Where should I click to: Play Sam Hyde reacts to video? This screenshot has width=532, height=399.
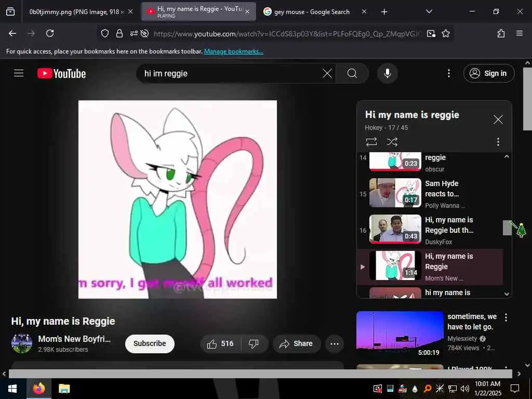[x=430, y=194]
